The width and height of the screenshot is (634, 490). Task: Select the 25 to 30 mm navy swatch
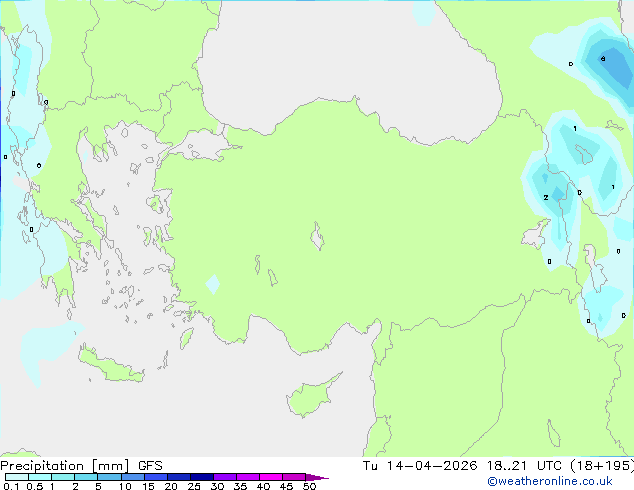(202, 477)
